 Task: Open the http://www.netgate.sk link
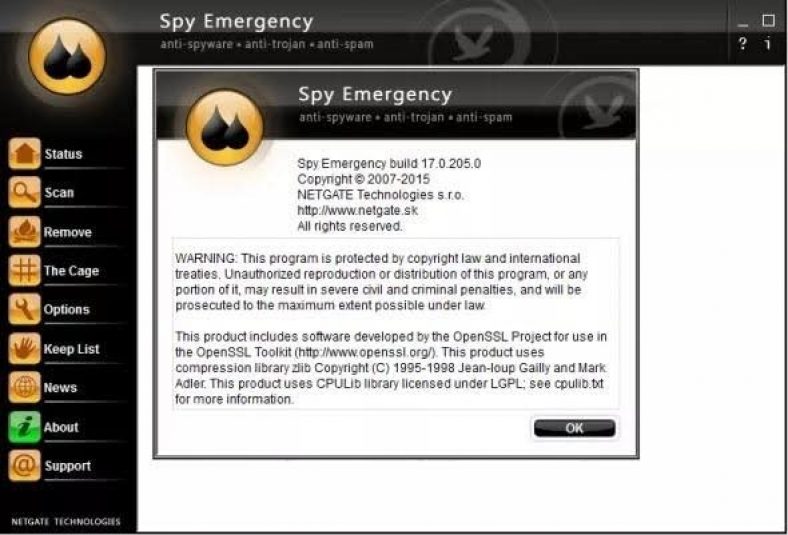(x=357, y=210)
